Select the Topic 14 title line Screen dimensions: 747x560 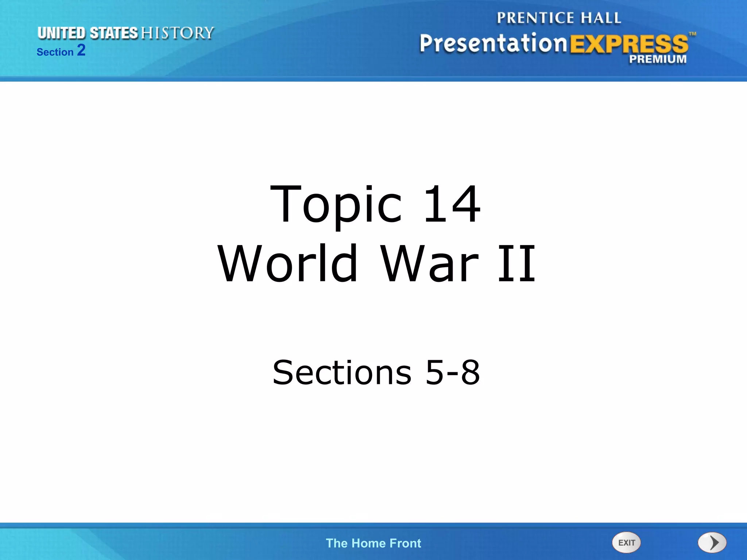click(x=375, y=204)
